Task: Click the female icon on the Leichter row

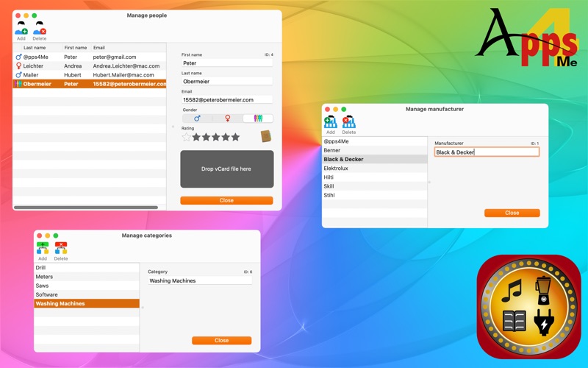Action: click(x=18, y=66)
